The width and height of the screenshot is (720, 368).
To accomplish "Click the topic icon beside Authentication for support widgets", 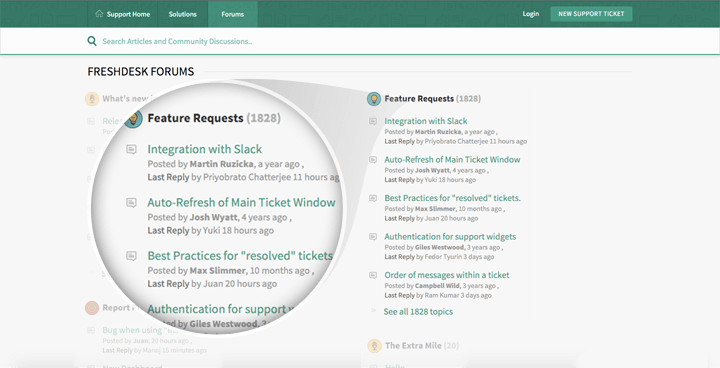I will tap(373, 237).
